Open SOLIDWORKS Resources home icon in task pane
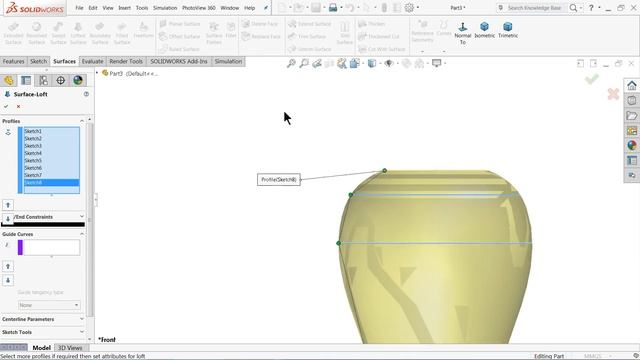 coord(632,86)
